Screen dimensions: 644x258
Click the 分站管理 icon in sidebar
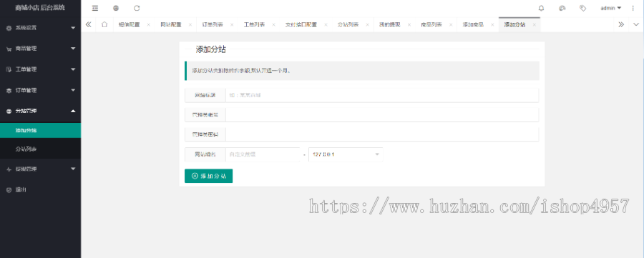9,111
